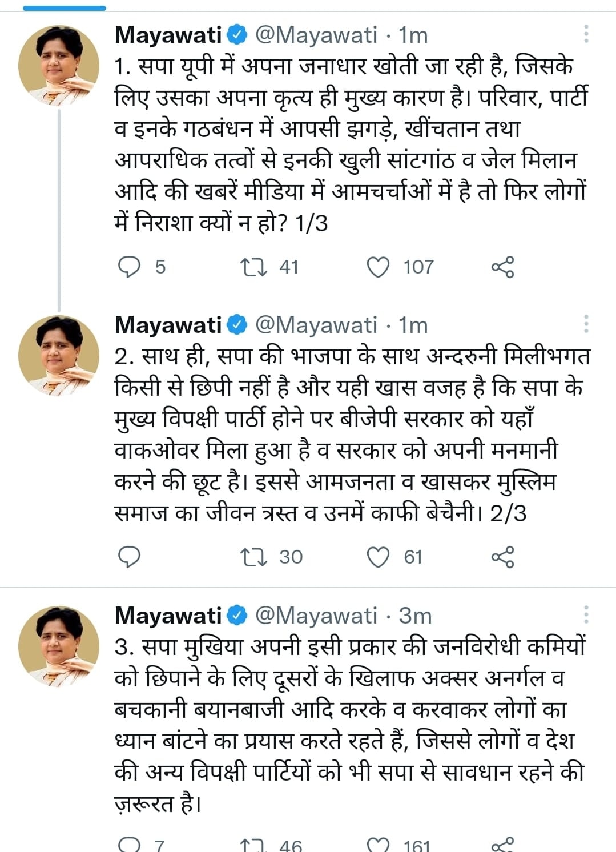The width and height of the screenshot is (616, 852).
Task: Reply to the first tweet (5 replies)
Action: (x=129, y=267)
